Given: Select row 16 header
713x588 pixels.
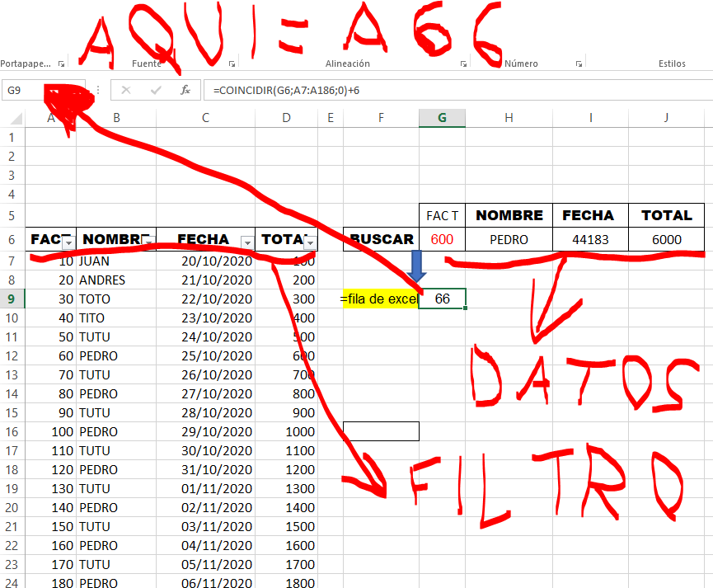Looking at the screenshot, I should coord(12,431).
